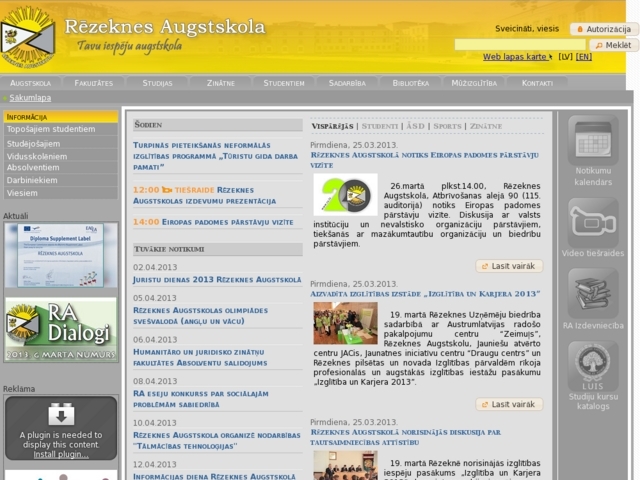Select the ĀSD news tab

415,126
